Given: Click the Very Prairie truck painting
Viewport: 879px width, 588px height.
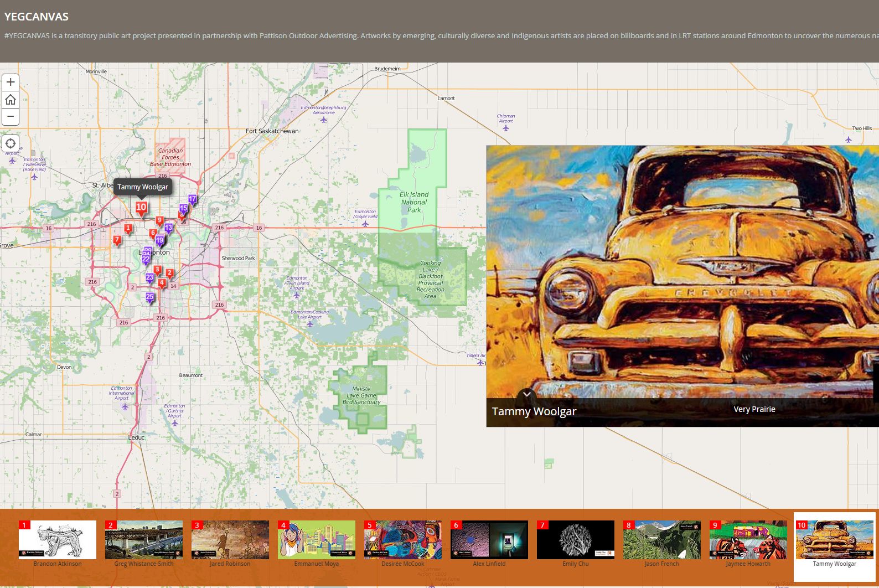Looking at the screenshot, I should click(682, 271).
